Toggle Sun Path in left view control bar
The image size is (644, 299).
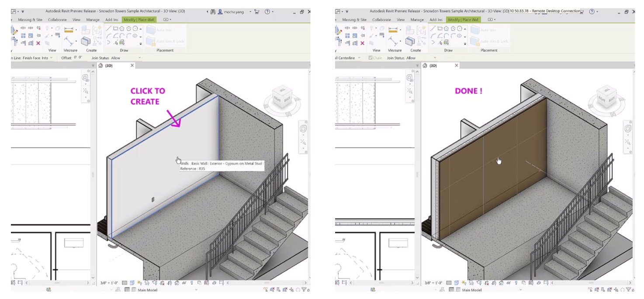[x=139, y=283]
